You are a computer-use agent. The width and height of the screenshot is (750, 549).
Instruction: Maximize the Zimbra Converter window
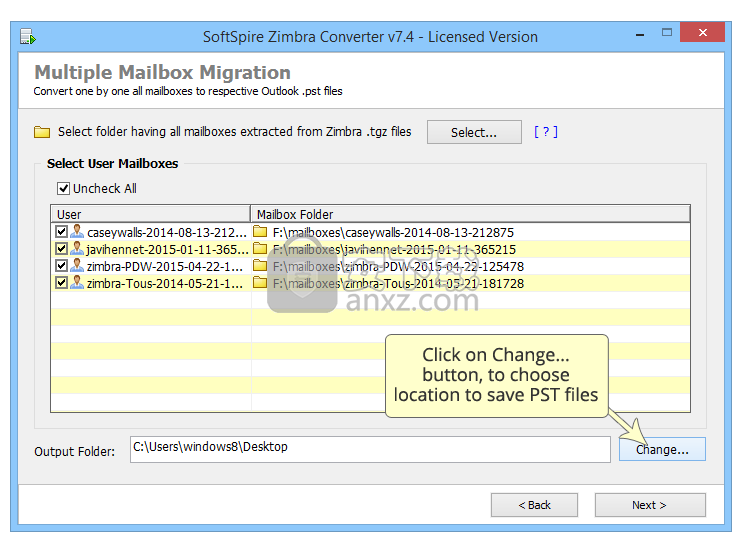click(667, 33)
